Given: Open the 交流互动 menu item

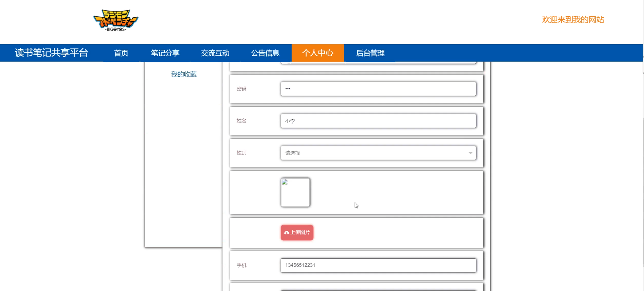Looking at the screenshot, I should pos(215,53).
